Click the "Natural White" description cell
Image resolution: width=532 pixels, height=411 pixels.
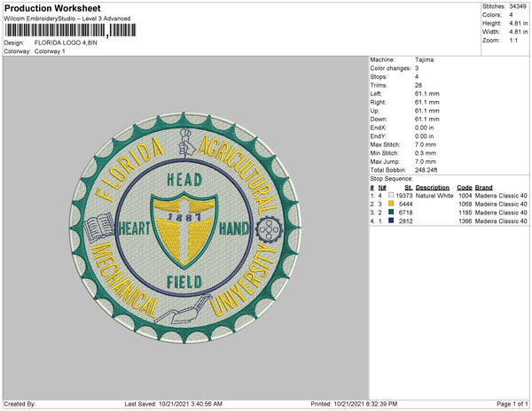click(434, 196)
